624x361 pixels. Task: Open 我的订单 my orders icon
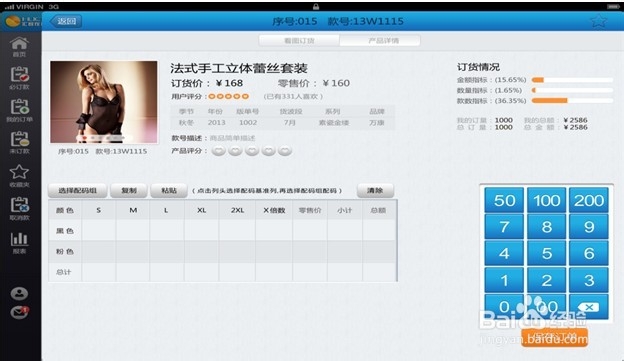point(19,110)
